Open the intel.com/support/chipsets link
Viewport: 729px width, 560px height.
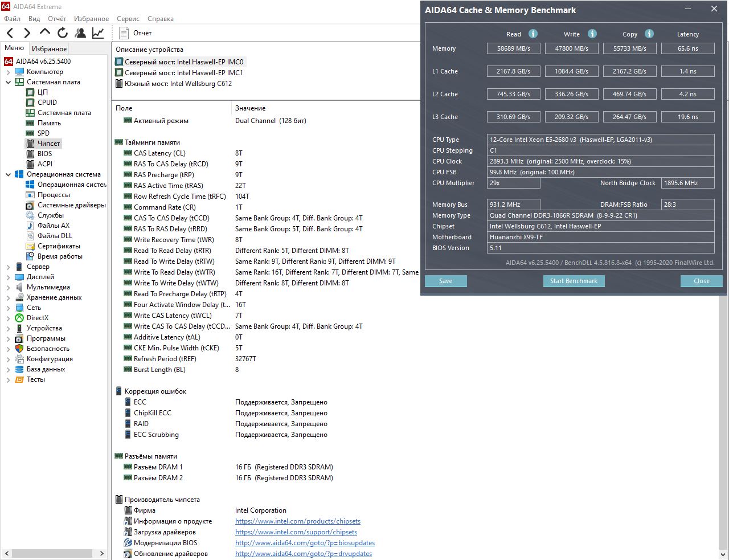(296, 532)
